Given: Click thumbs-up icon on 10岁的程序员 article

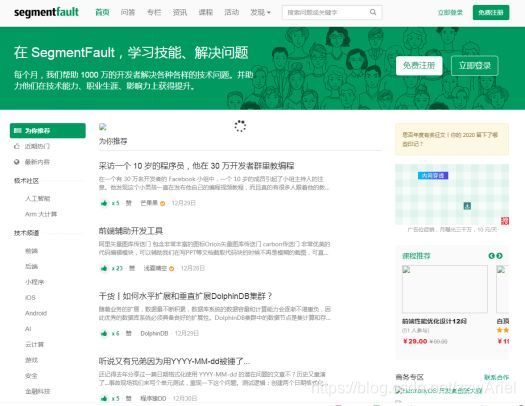Looking at the screenshot, I should tap(104, 203).
